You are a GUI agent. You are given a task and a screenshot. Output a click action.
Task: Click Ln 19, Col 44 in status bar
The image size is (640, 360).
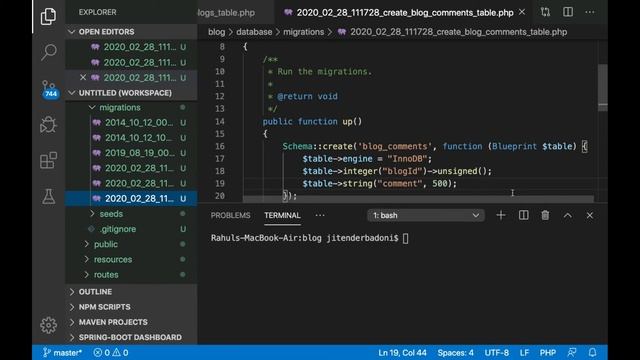[402, 353]
